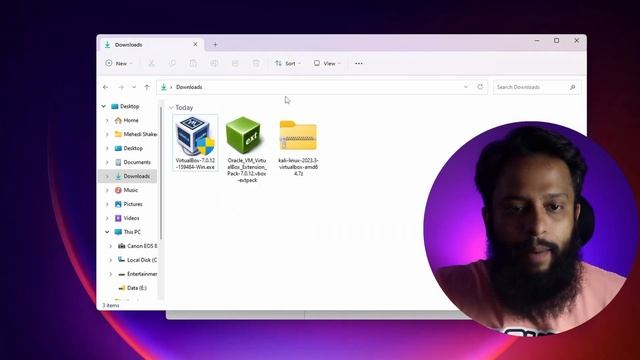Open the Sort dropdown menu
This screenshot has width=640, height=360.
coord(288,63)
